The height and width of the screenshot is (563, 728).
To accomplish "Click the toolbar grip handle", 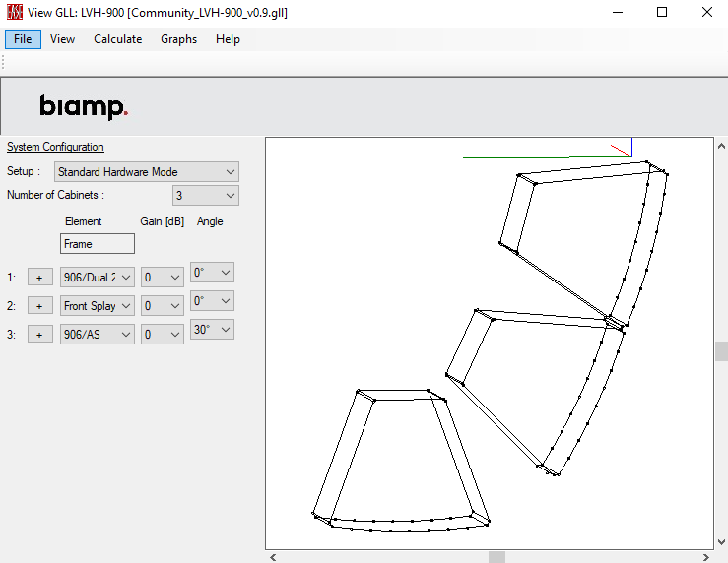I will pos(3,62).
